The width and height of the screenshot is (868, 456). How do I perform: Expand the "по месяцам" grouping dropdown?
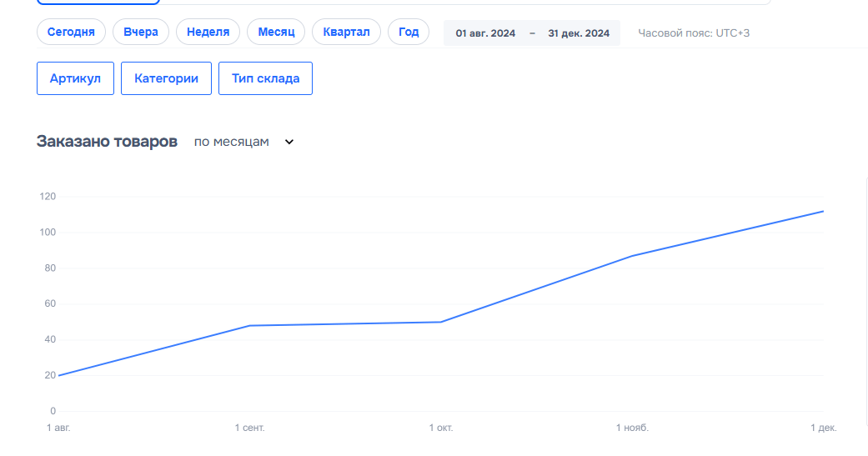[232, 142]
